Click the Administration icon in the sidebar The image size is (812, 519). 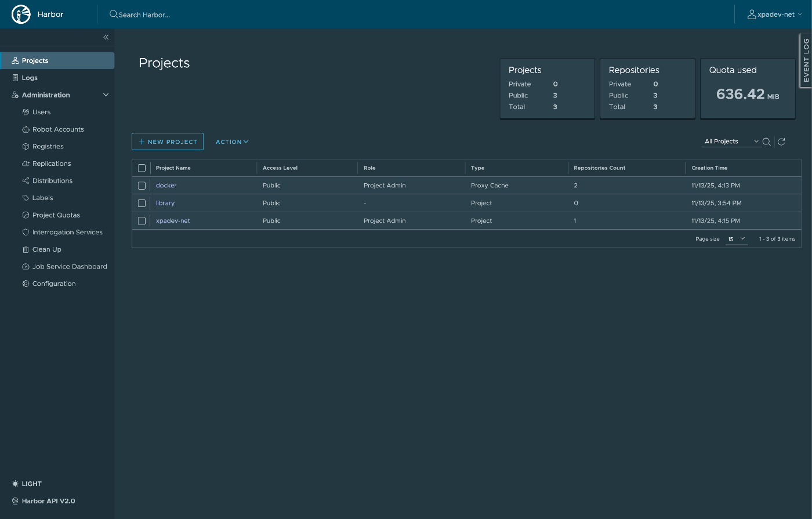[16, 95]
